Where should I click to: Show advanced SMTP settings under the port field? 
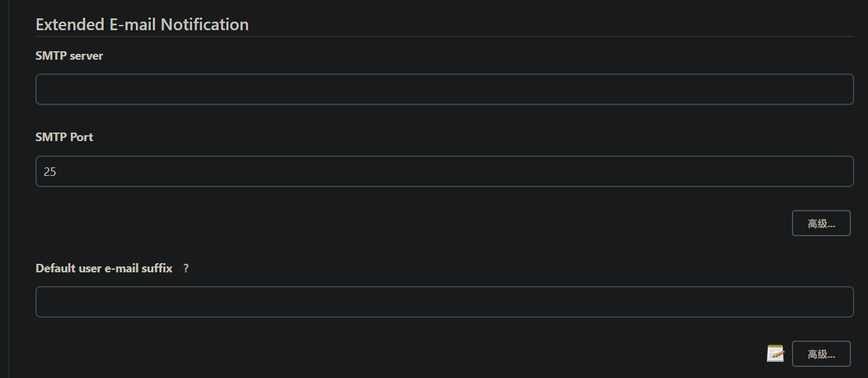point(821,223)
